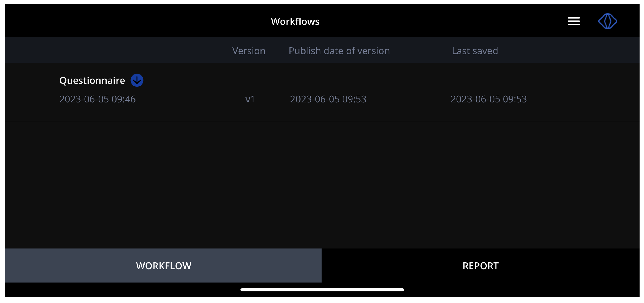Open the Questionnaire workflow title
Viewport: 644px width, 303px height.
92,81
